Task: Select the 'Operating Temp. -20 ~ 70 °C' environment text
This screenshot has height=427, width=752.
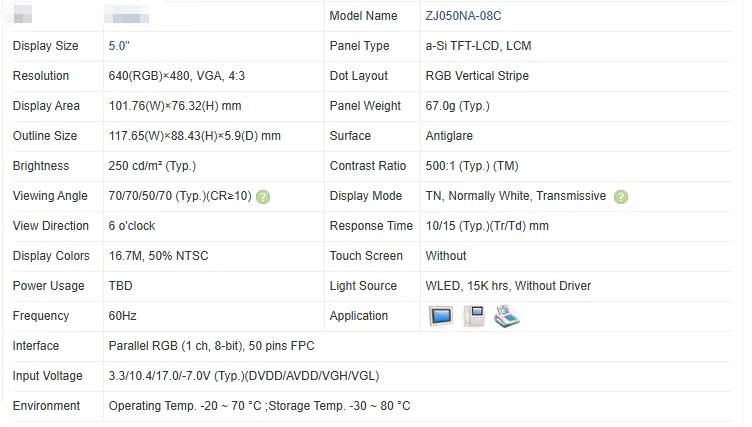Action: click(x=185, y=406)
